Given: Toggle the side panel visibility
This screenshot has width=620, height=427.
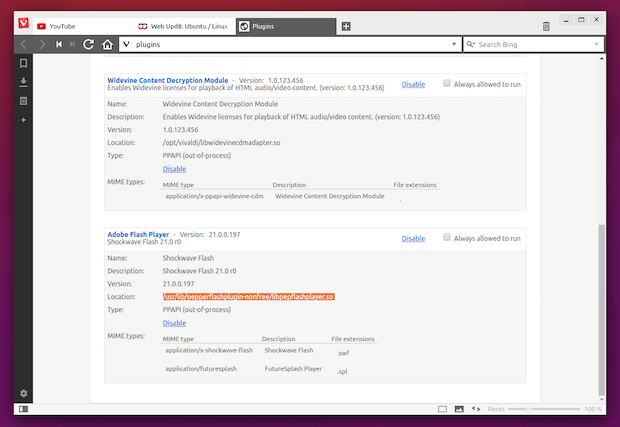Looking at the screenshot, I should pyautogui.click(x=23, y=409).
